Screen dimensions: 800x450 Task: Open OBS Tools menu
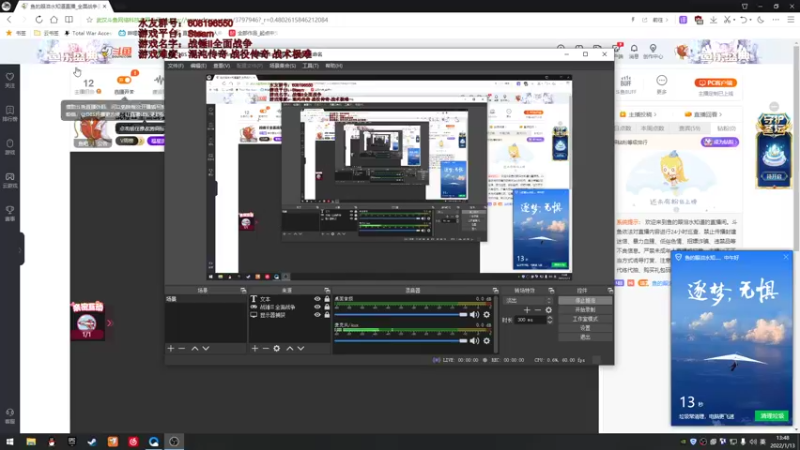(310, 66)
